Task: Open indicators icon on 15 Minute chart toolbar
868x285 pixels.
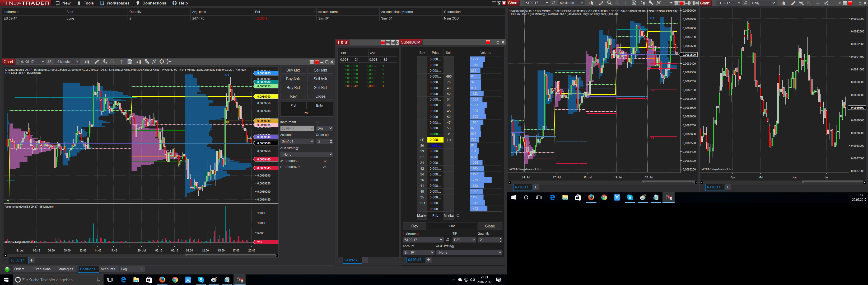Action: click(x=154, y=61)
